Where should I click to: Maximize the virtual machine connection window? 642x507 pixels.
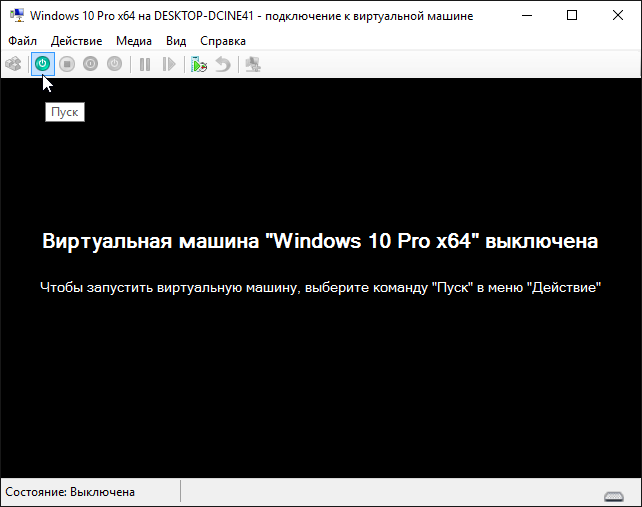click(572, 16)
